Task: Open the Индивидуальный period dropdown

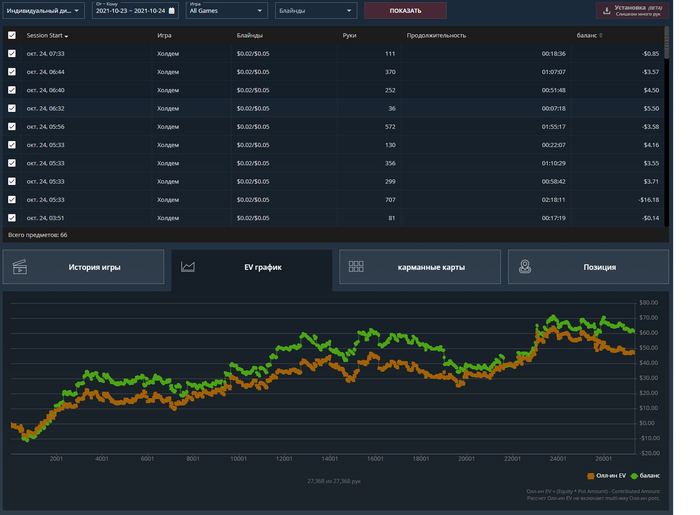Action: tap(44, 11)
